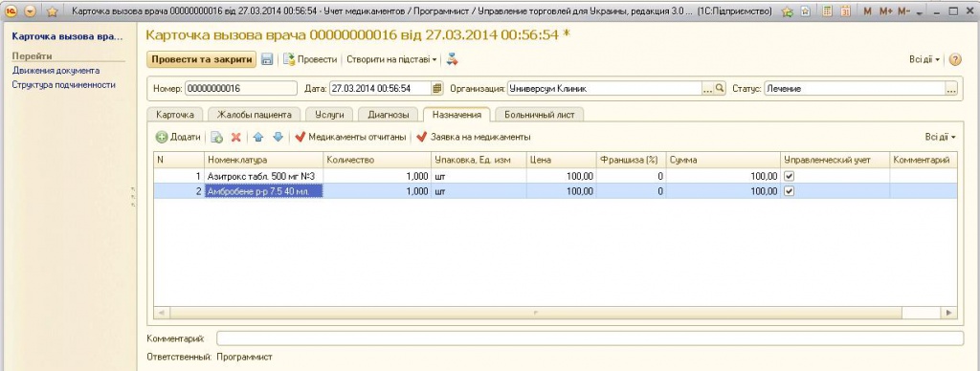The height and width of the screenshot is (371, 980).
Task: Move row down with blue arrow
Action: point(278,137)
